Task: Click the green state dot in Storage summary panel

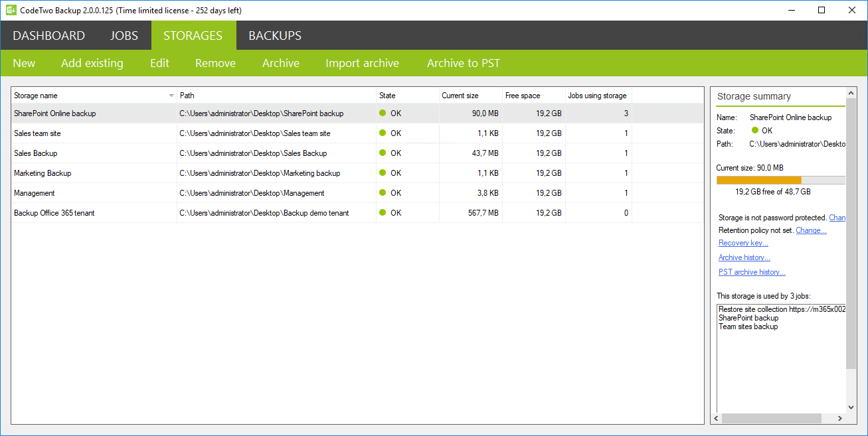Action: [x=755, y=131]
